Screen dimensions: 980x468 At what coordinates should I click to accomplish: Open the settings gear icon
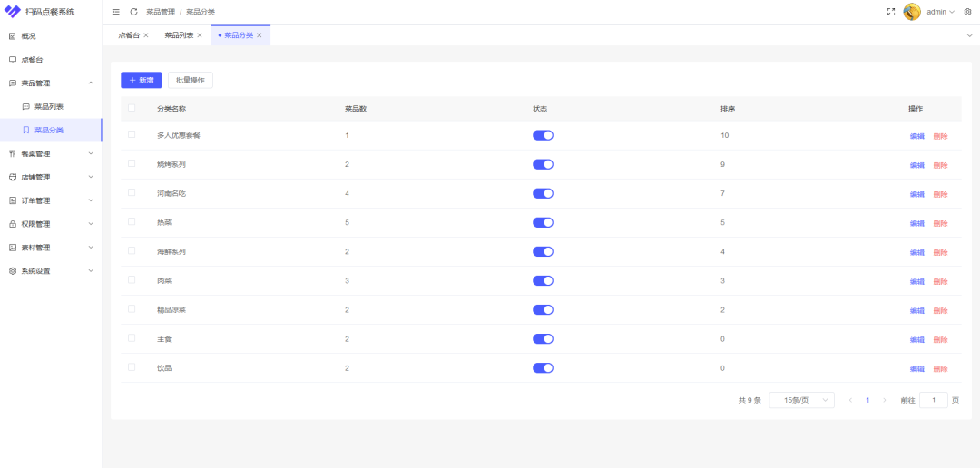pyautogui.click(x=967, y=12)
